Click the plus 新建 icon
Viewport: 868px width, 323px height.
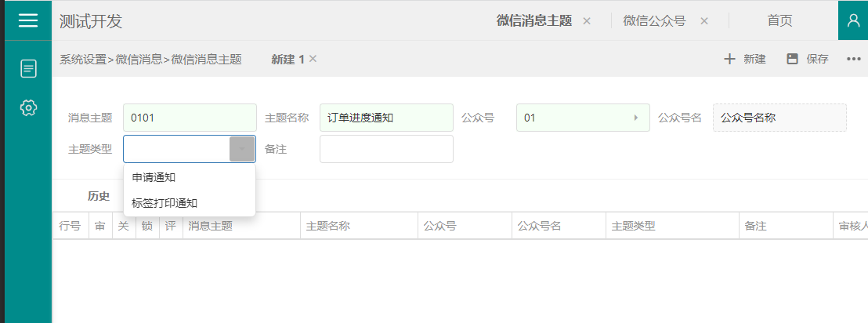tap(729, 59)
